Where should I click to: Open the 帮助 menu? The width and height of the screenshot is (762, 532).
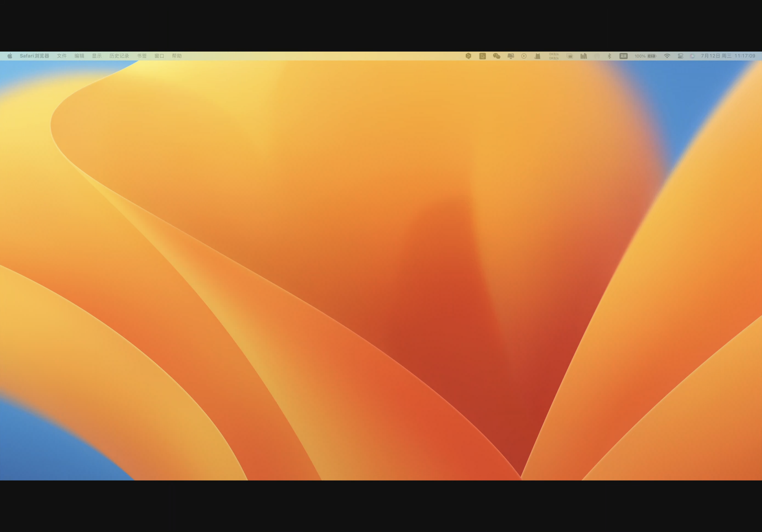coord(177,56)
